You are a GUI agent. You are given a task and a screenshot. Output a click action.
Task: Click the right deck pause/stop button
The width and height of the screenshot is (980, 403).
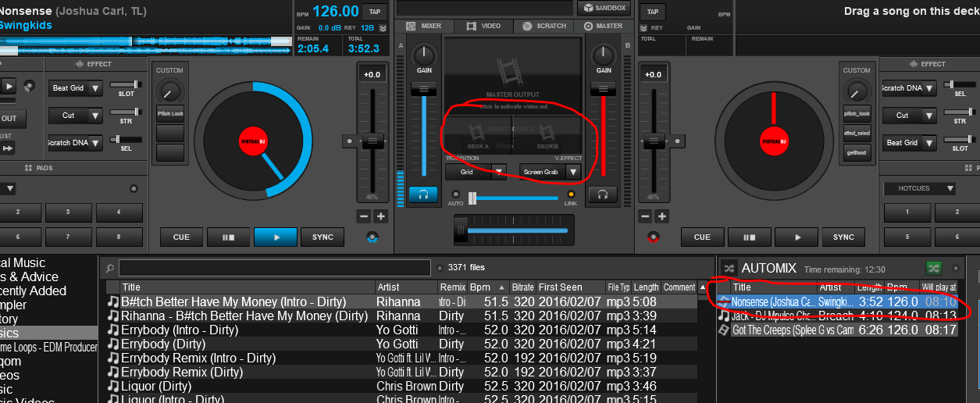pos(750,237)
